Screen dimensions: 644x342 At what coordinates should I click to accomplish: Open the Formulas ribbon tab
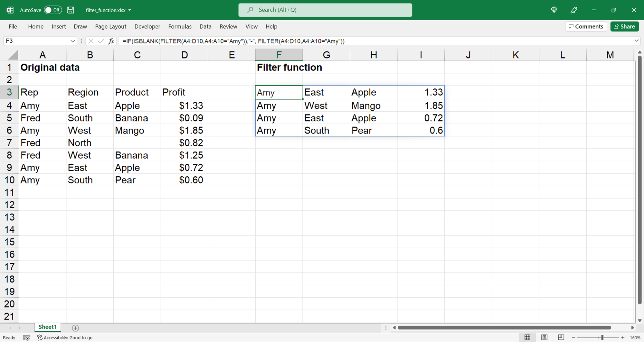[x=180, y=26]
